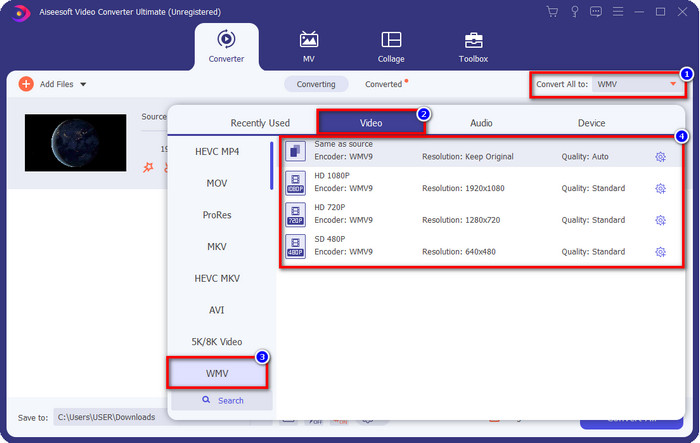Click the 480P film icon

[x=295, y=246]
